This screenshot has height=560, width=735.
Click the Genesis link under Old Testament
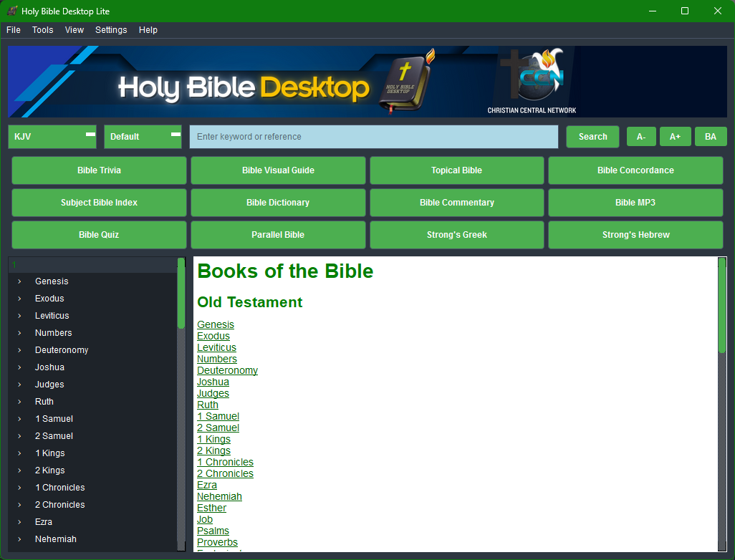pos(215,324)
